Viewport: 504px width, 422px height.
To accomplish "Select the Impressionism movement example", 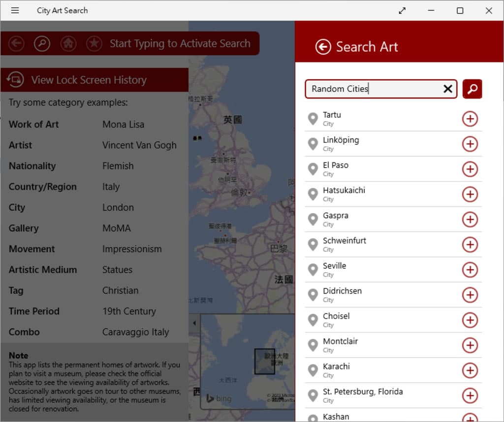I will click(x=132, y=249).
